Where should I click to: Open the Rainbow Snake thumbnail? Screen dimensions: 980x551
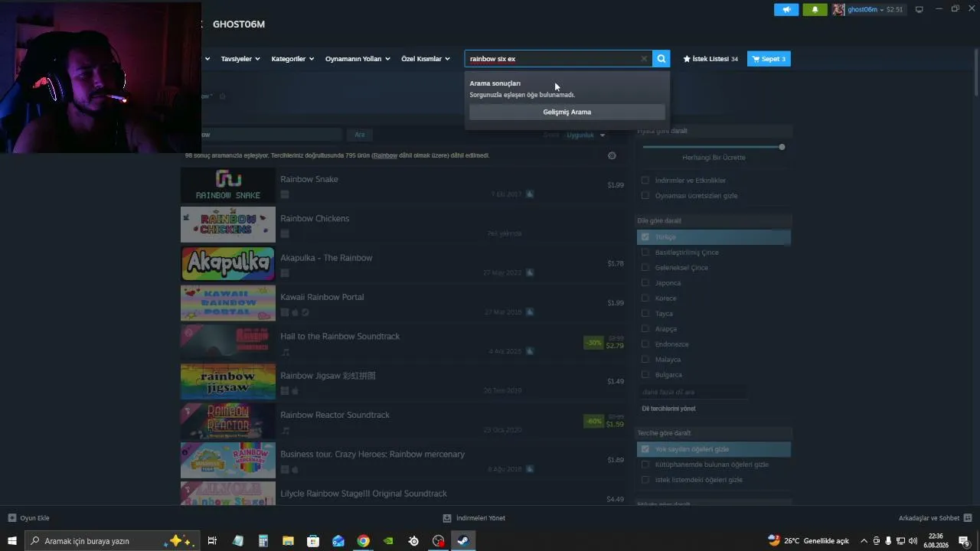click(x=228, y=185)
